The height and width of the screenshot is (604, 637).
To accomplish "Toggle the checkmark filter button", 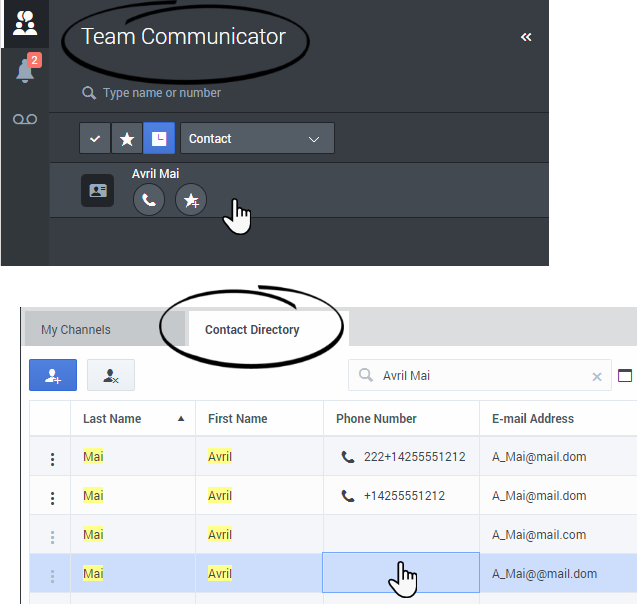I will pyautogui.click(x=95, y=139).
